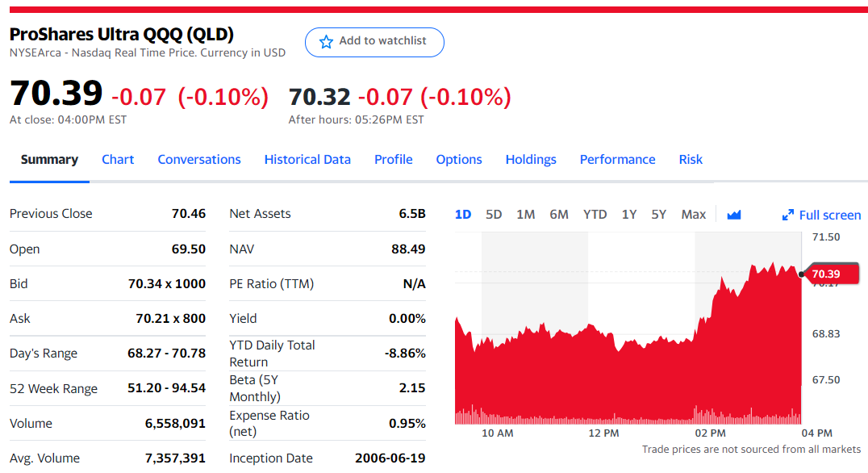Click the Net Assets value 6.5B

pos(412,213)
